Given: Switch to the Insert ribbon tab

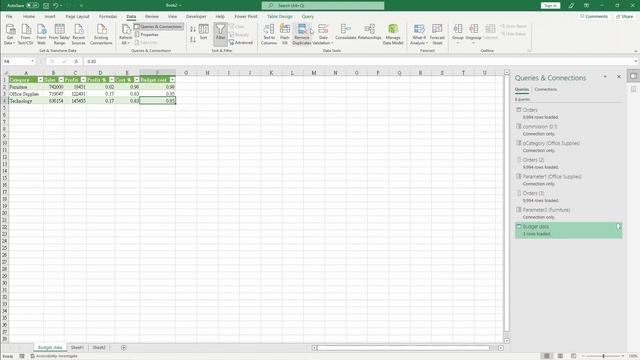Looking at the screenshot, I should (50, 16).
